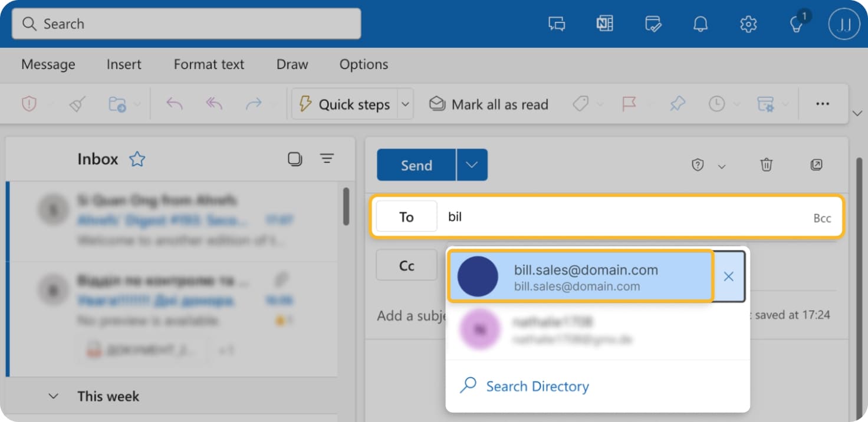The width and height of the screenshot is (868, 422).
Task: Collapse the This week section
Action: click(53, 396)
